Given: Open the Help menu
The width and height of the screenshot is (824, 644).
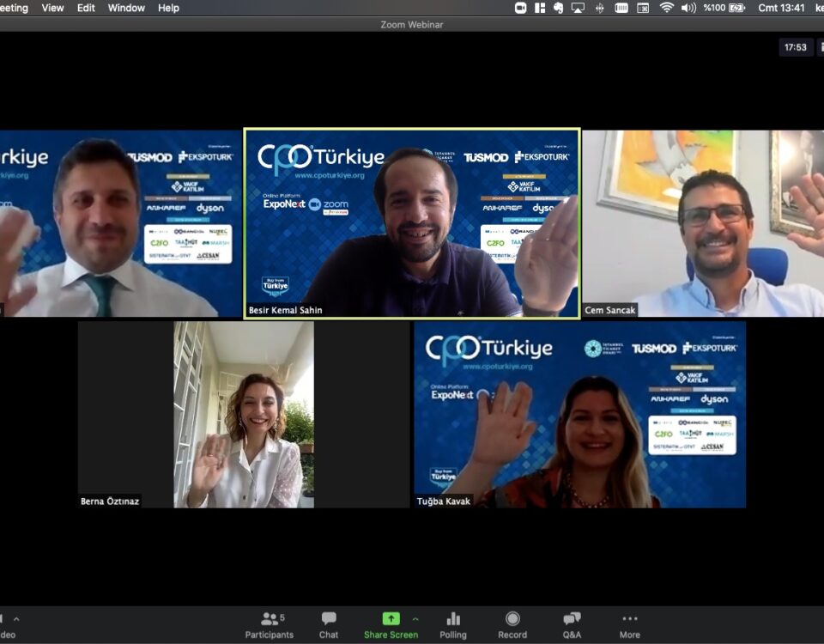Looking at the screenshot, I should click(168, 8).
